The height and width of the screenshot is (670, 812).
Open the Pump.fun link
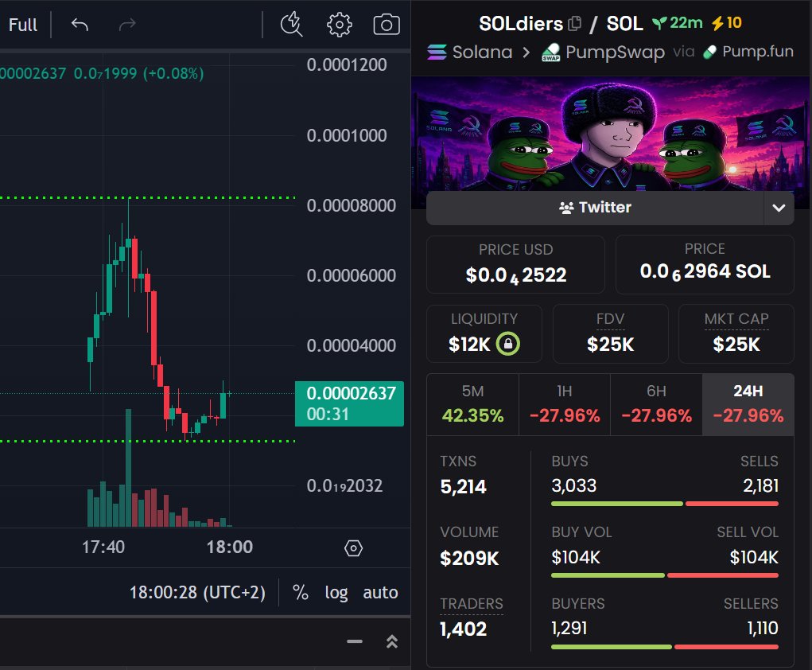coord(758,51)
